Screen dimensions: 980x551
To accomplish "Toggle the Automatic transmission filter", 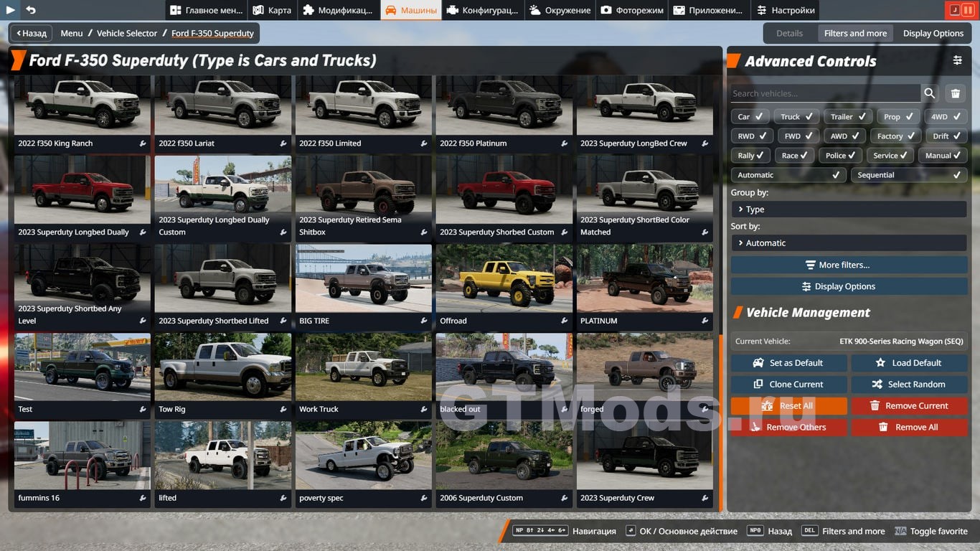I will [788, 174].
